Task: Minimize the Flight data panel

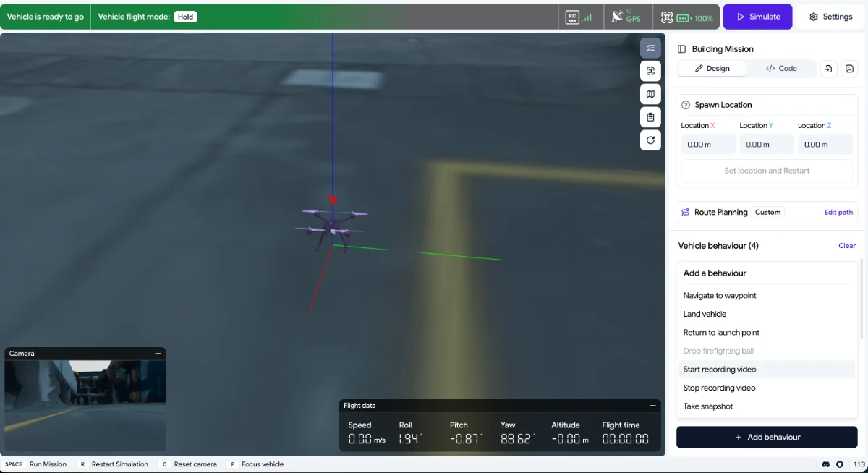Action: 652,406
